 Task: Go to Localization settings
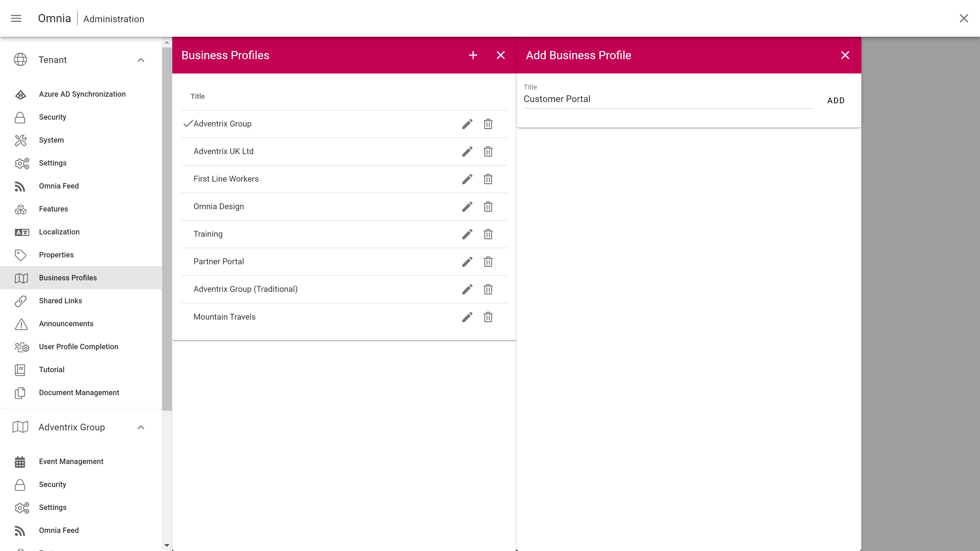(x=59, y=232)
